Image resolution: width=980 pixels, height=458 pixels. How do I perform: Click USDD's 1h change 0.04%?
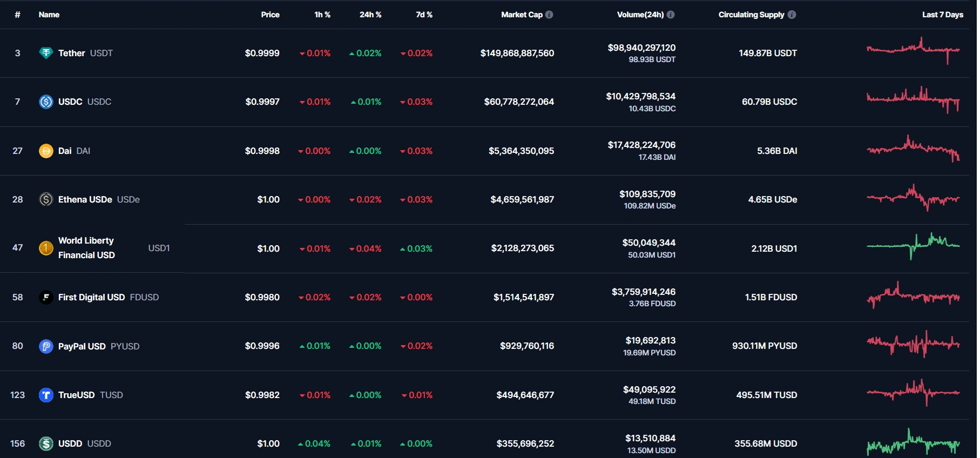coord(314,443)
